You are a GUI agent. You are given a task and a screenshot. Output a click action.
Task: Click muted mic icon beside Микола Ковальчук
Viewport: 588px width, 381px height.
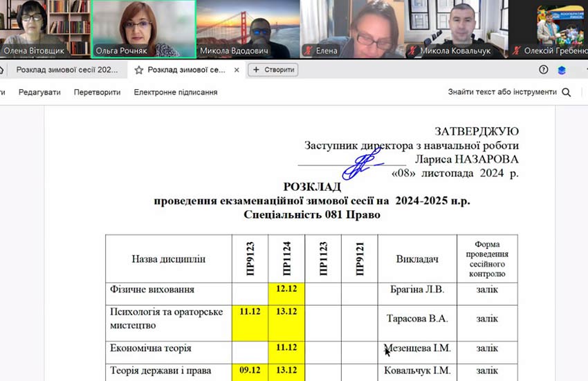[413, 50]
